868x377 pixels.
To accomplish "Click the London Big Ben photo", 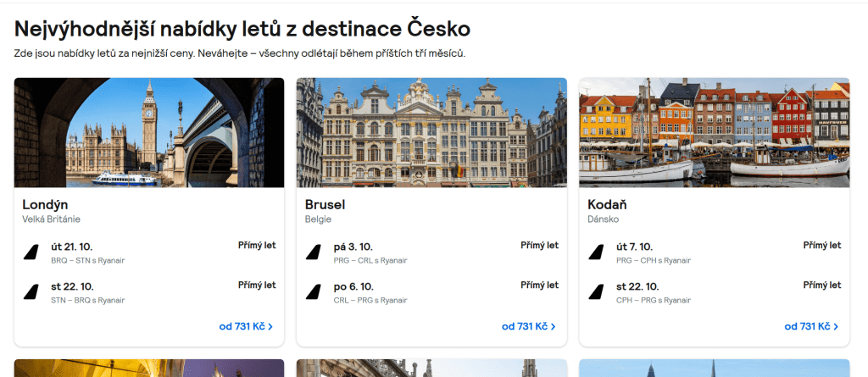I will click(x=149, y=132).
